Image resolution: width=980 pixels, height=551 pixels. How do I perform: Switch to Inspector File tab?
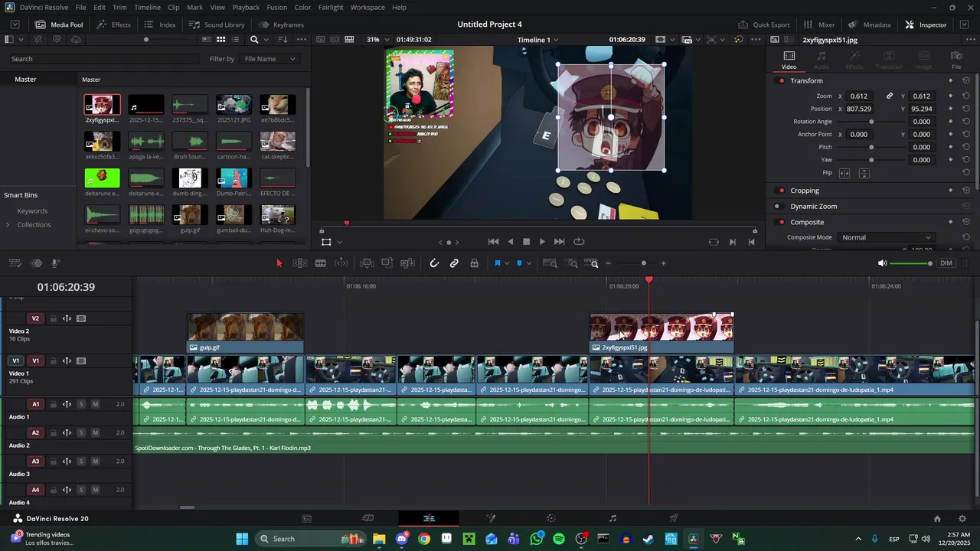pyautogui.click(x=956, y=60)
